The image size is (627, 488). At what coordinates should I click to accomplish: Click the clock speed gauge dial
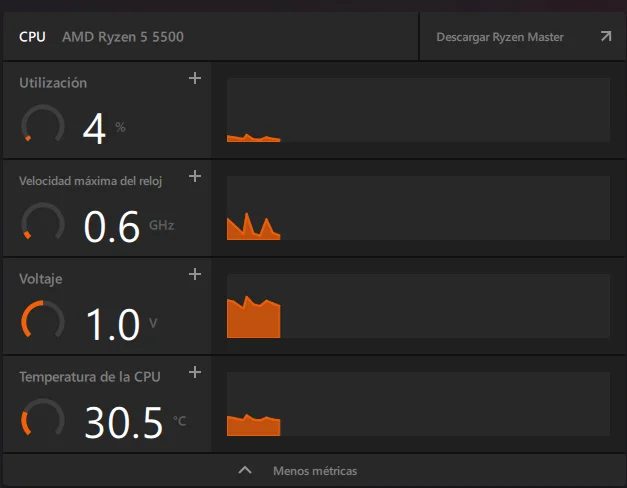pyautogui.click(x=43, y=224)
